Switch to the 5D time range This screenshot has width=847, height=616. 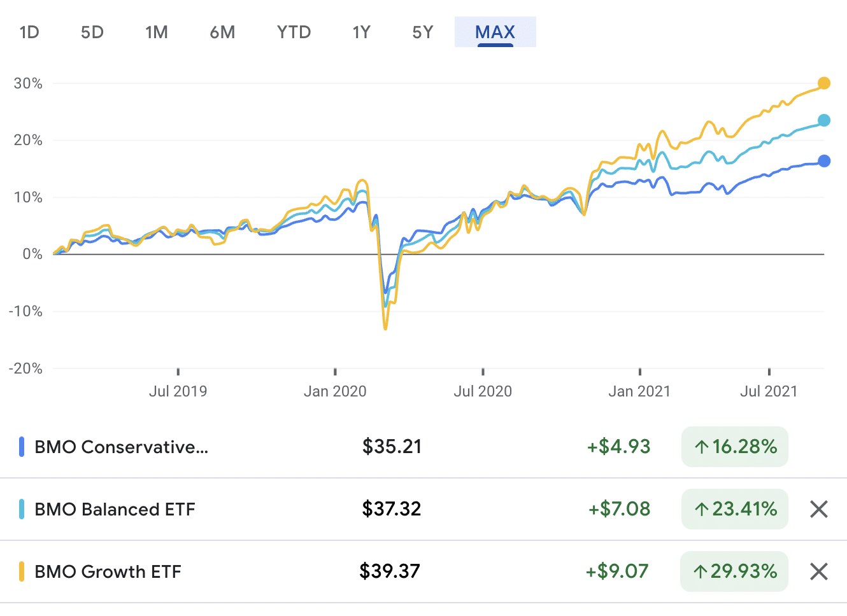(x=92, y=32)
